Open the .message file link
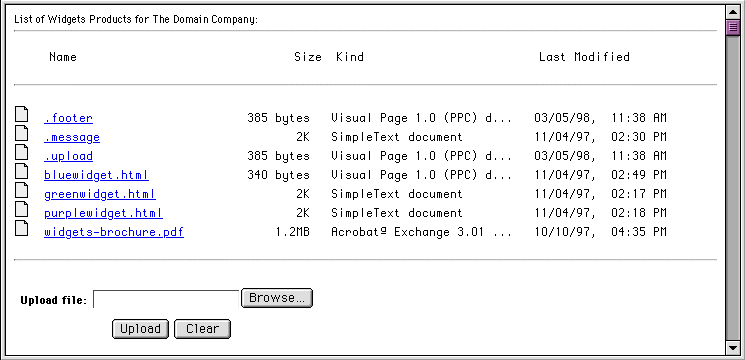The image size is (745, 360). click(72, 137)
